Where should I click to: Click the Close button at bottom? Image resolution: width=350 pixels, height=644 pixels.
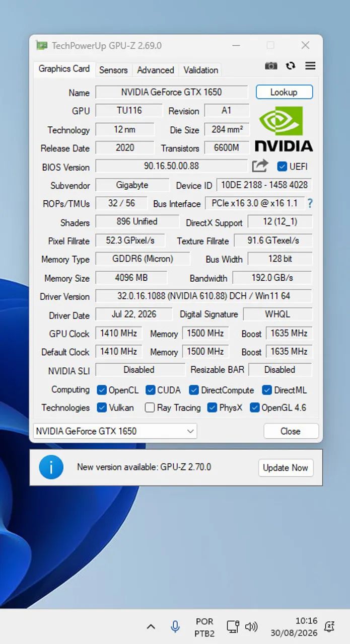(x=291, y=431)
